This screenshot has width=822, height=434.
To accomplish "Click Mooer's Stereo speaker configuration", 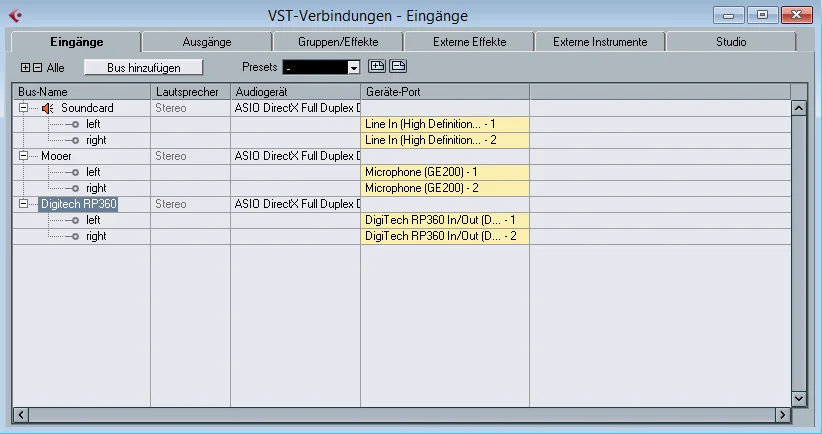I will click(x=171, y=156).
